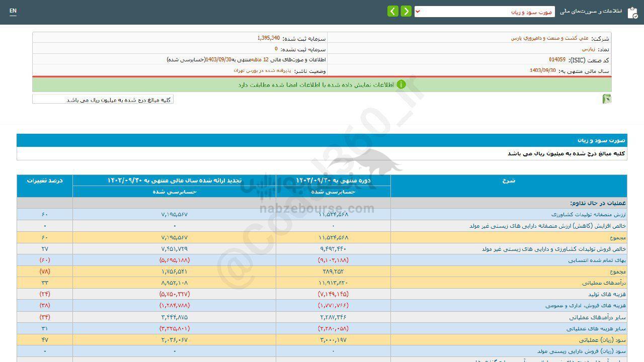This screenshot has height=362, width=644.
Task: Click the دوره منتهی به ۱۴۰۳/۰۹/۳۰ column header
Action: (333, 180)
